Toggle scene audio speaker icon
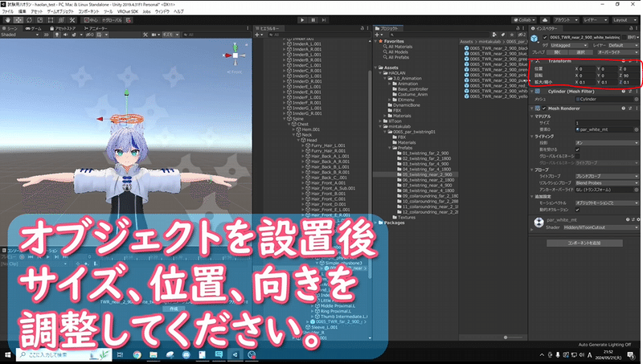643x364 pixels. [66, 35]
